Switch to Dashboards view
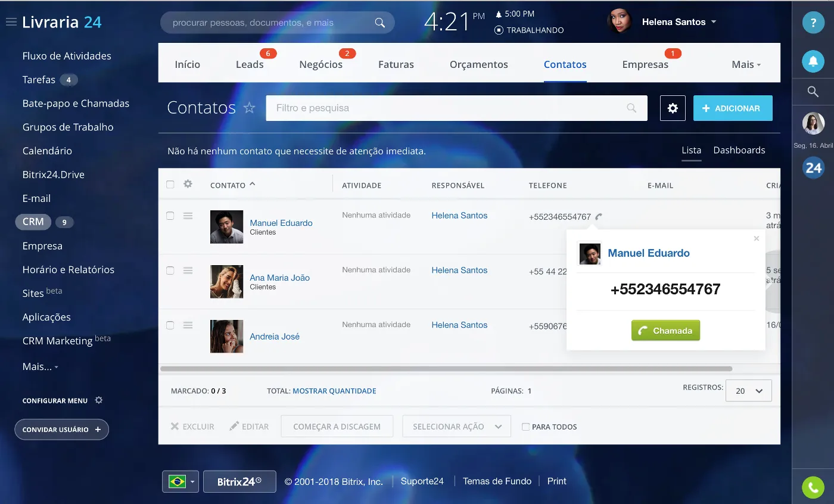The image size is (834, 504). (x=739, y=150)
